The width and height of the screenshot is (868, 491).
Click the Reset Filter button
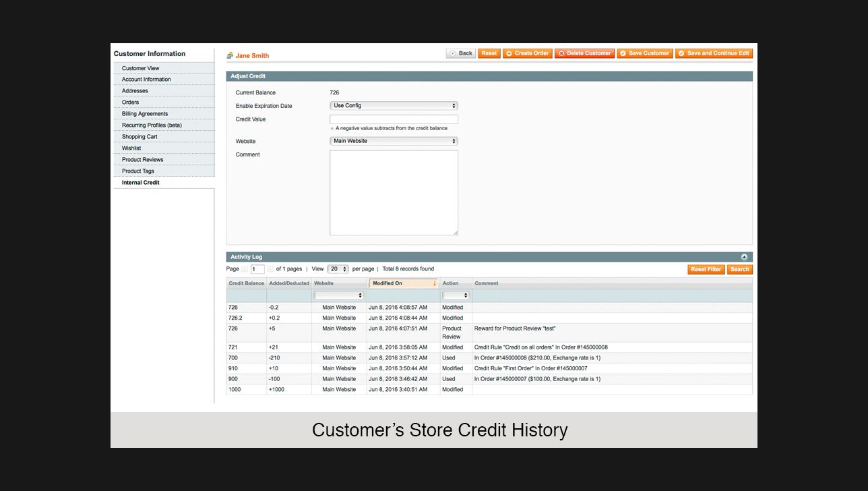[x=706, y=269]
